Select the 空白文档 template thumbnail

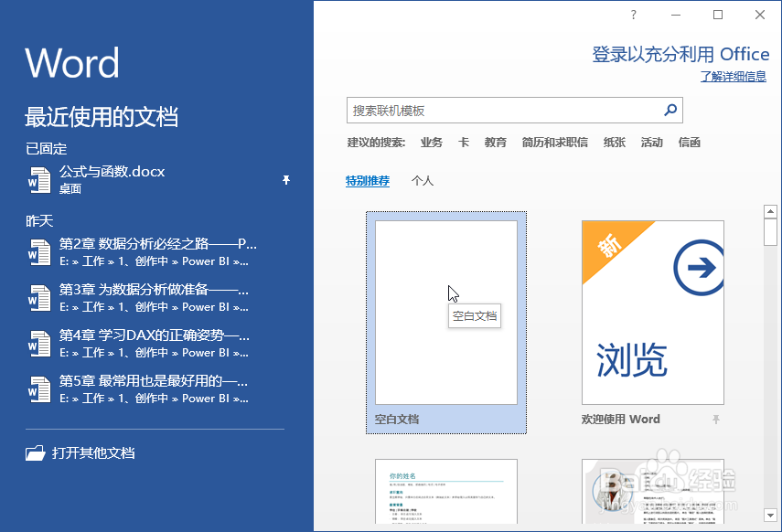445,313
